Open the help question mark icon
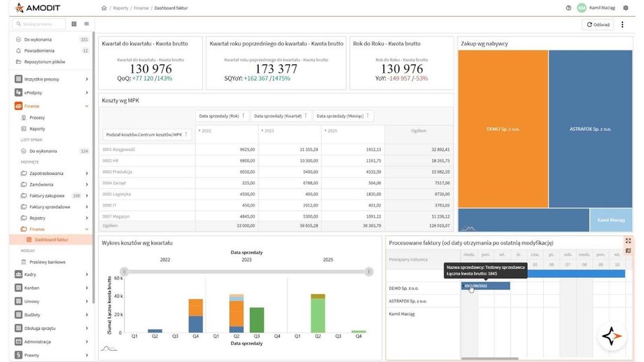The height and width of the screenshot is (362, 644). click(568, 8)
